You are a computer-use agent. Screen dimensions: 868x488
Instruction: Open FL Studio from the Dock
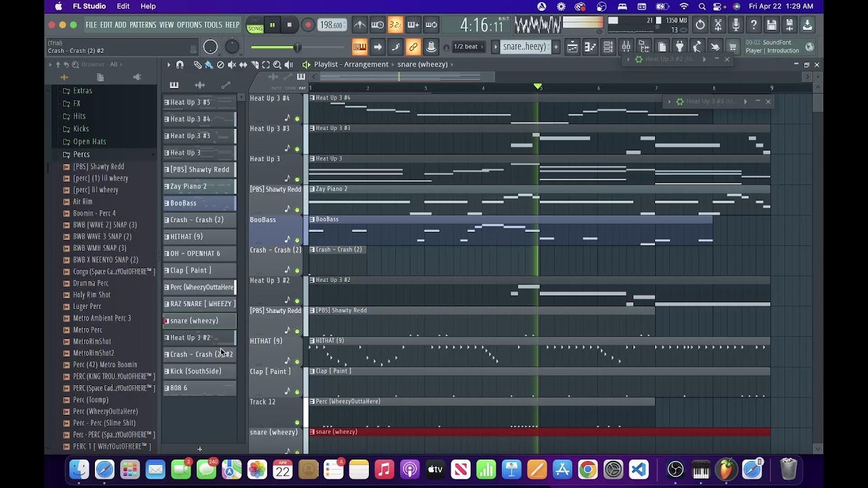coord(726,469)
